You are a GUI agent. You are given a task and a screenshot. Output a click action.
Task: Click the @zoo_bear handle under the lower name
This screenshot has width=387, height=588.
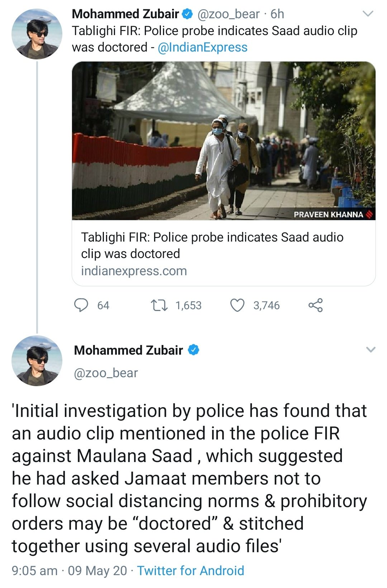(x=106, y=373)
